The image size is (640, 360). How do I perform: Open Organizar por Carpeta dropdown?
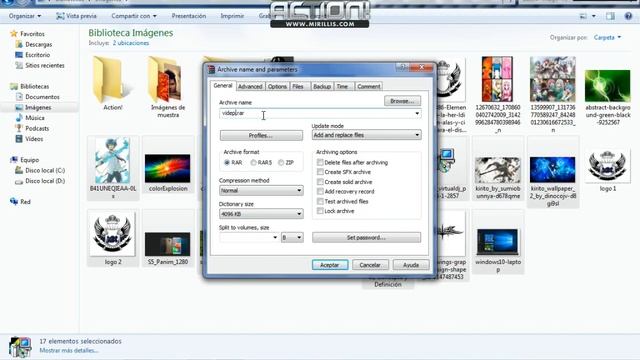pos(607,38)
